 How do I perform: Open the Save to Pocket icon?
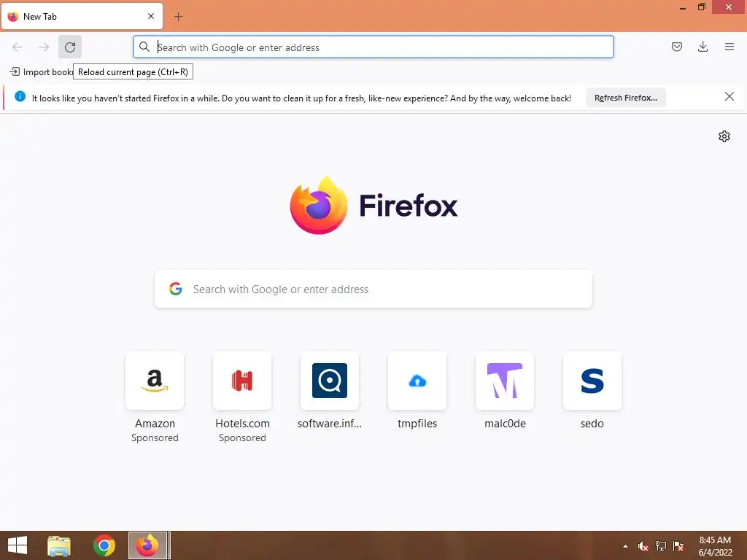676,47
